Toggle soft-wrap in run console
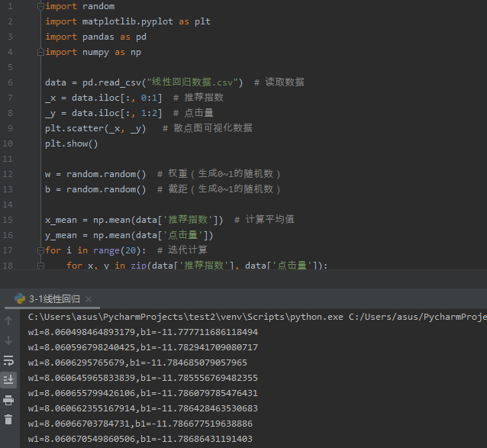 (8, 360)
